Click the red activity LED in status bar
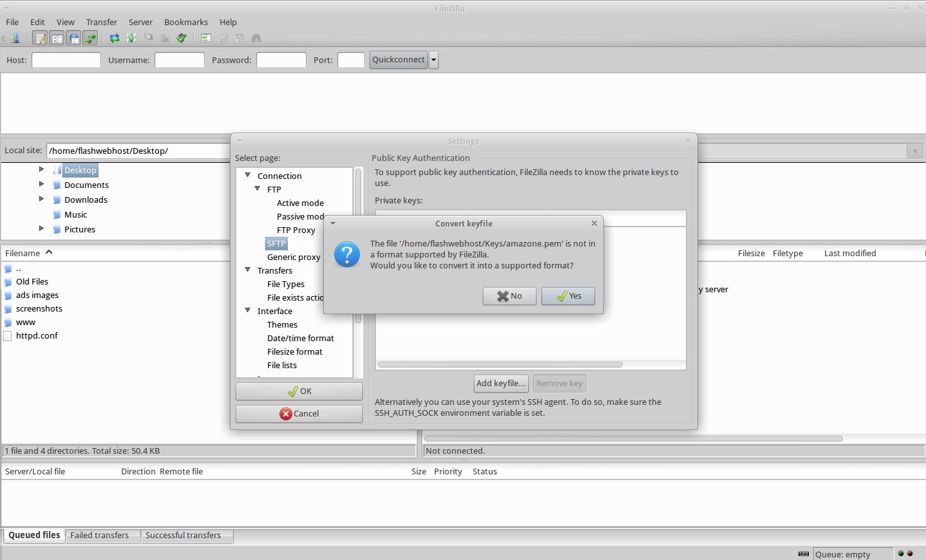Viewport: 926px width, 560px height. [910, 554]
